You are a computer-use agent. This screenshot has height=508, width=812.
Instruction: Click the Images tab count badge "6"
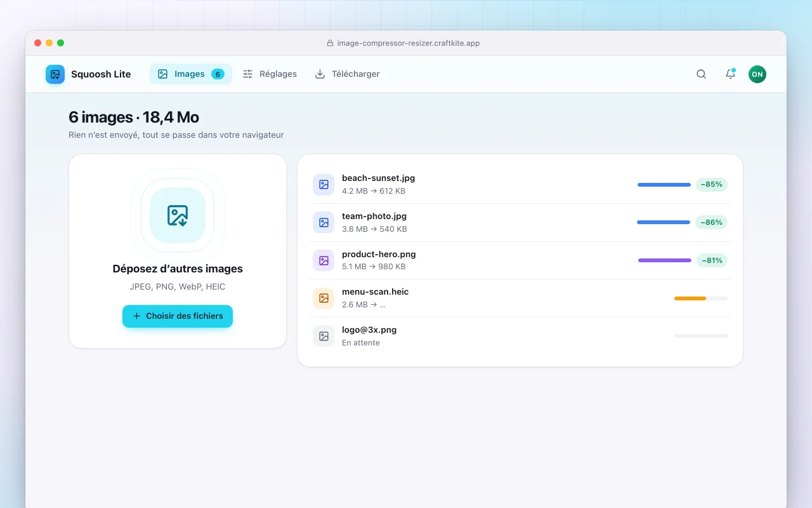coord(218,74)
